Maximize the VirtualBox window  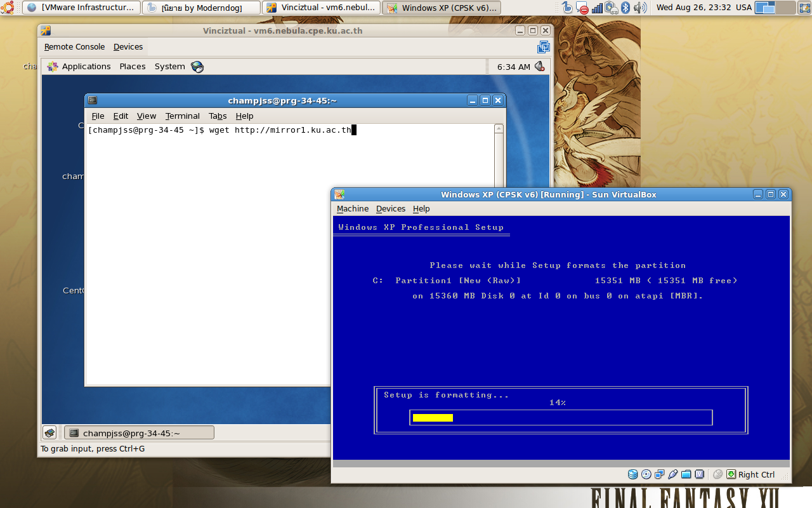pyautogui.click(x=771, y=194)
